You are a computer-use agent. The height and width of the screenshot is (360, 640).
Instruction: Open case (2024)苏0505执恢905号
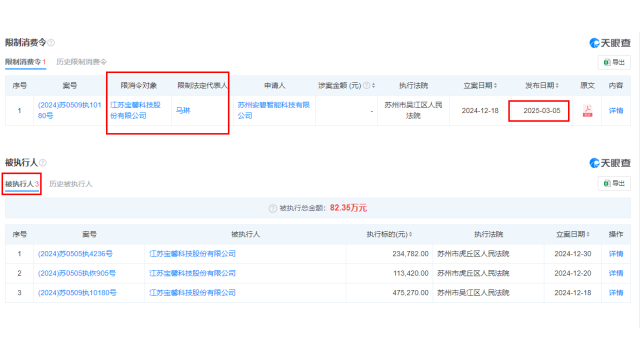(x=77, y=273)
